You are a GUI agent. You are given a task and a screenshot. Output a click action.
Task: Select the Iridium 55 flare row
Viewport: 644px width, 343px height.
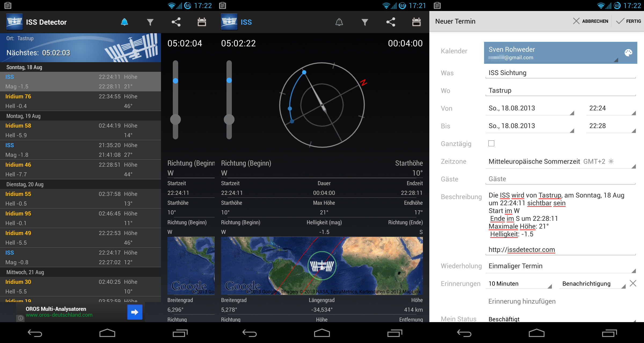(80, 199)
